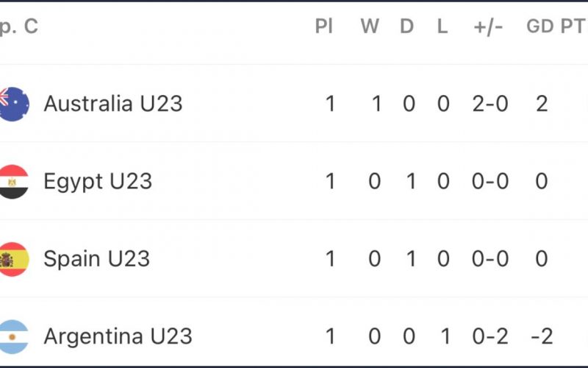Click the Egypt flag icon
Viewport: 588px width, 368px height.
pyautogui.click(x=13, y=182)
